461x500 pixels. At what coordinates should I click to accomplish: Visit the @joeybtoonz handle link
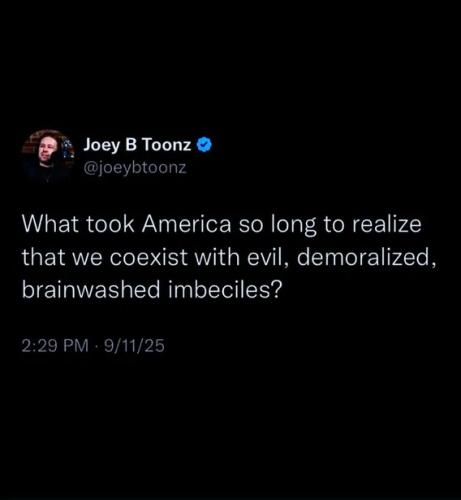point(134,168)
